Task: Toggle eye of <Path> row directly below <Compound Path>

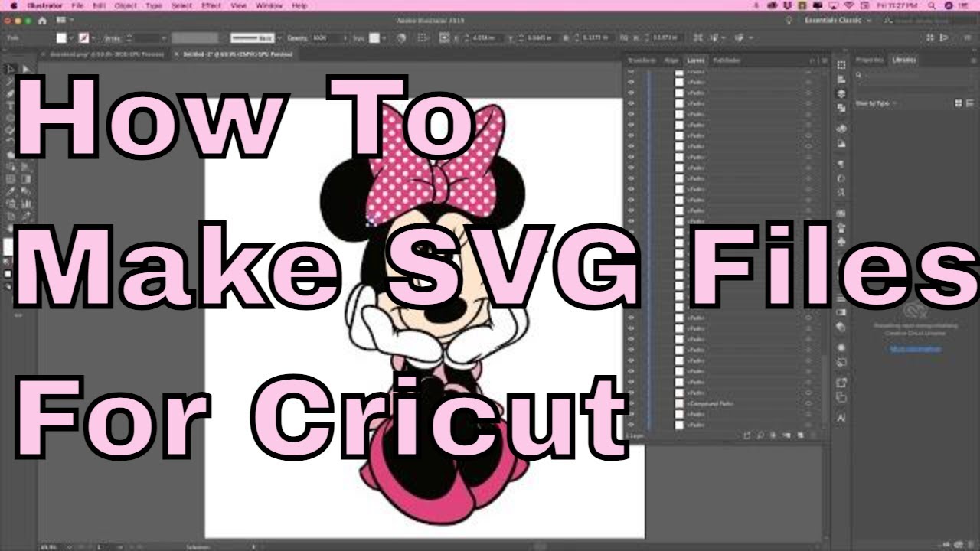Action: pyautogui.click(x=631, y=414)
